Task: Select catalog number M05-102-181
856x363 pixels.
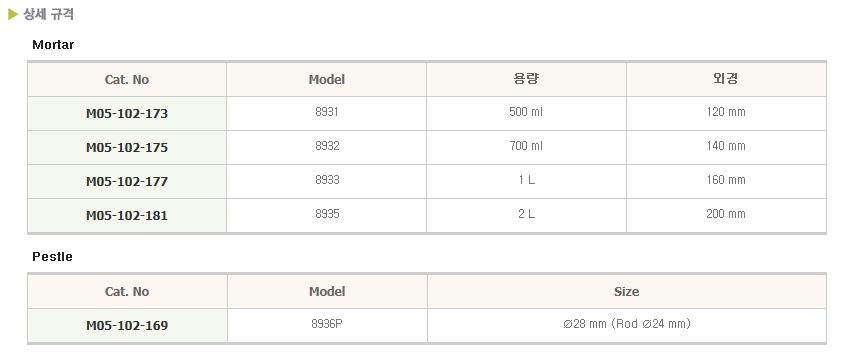Action: [127, 215]
